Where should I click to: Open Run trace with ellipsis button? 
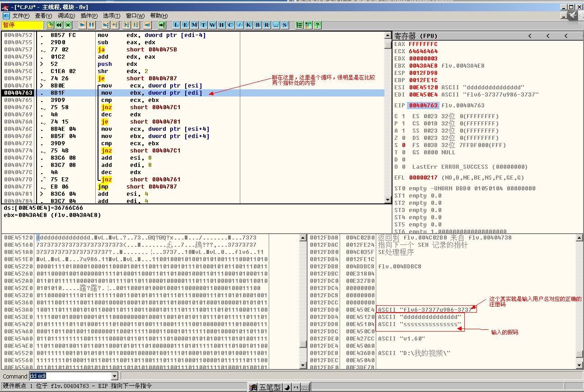coord(276,25)
